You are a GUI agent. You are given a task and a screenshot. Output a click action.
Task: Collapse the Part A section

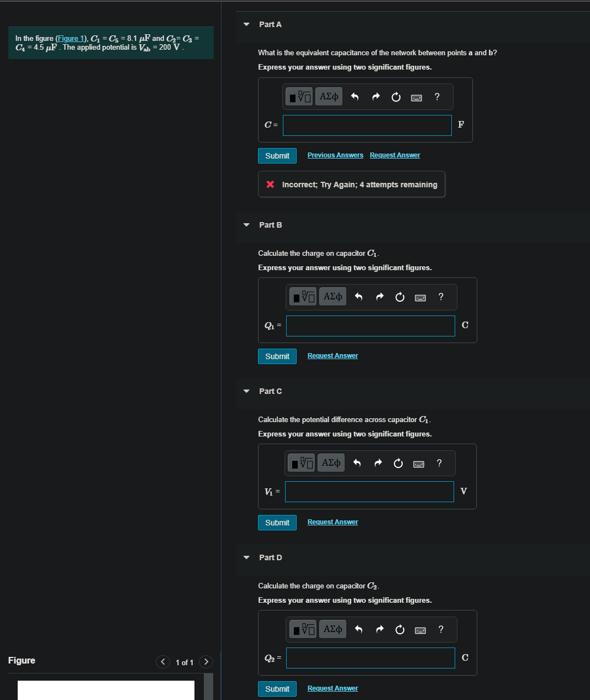click(246, 24)
